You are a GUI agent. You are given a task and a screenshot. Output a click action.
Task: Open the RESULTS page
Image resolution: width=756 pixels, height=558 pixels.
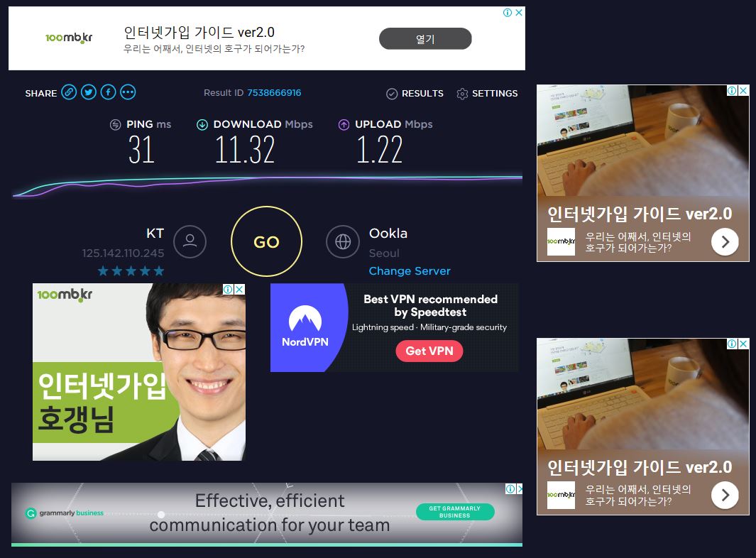pos(415,94)
